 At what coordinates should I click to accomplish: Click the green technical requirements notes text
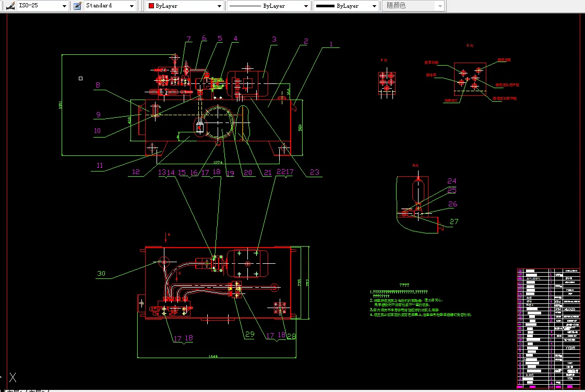point(421,303)
